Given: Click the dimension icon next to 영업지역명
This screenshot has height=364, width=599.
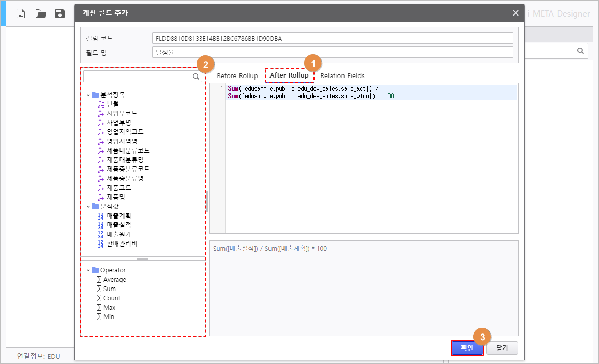Looking at the screenshot, I should pyautogui.click(x=101, y=141).
